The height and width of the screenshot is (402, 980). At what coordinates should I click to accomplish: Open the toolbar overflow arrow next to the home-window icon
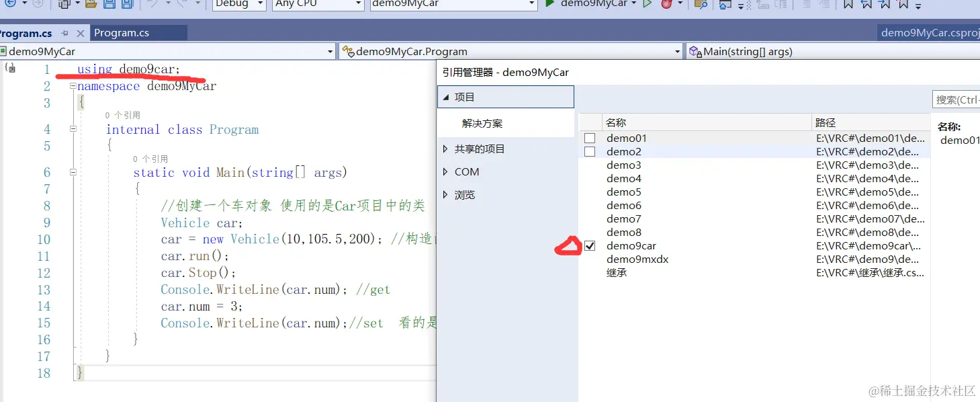(741, 5)
